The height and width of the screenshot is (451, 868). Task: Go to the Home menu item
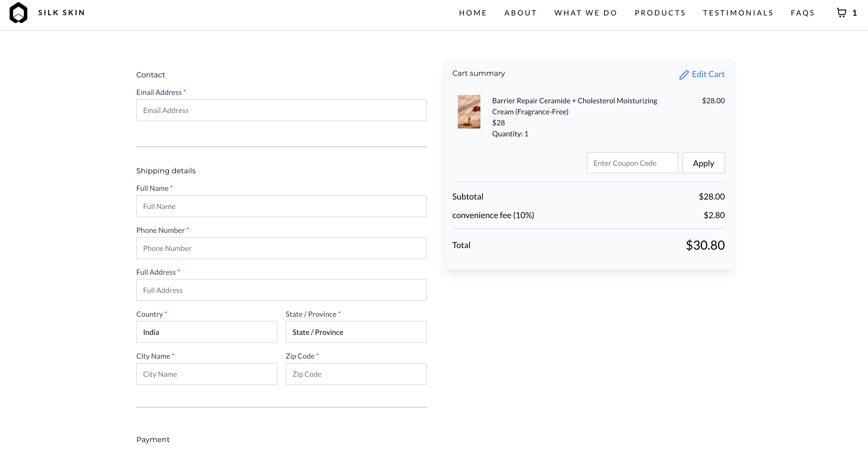[473, 13]
